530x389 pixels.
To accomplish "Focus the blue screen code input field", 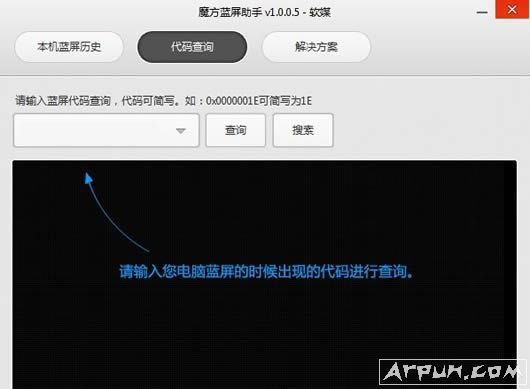I will (x=106, y=130).
